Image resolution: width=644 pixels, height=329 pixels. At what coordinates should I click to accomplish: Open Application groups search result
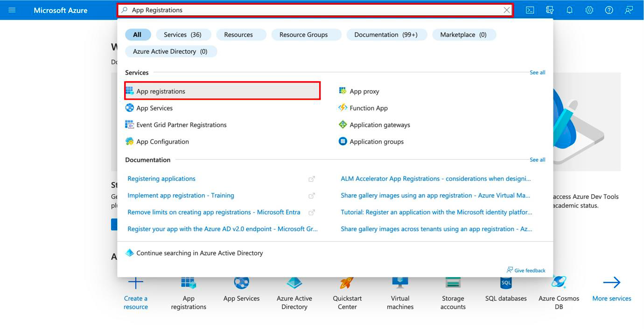click(x=377, y=141)
